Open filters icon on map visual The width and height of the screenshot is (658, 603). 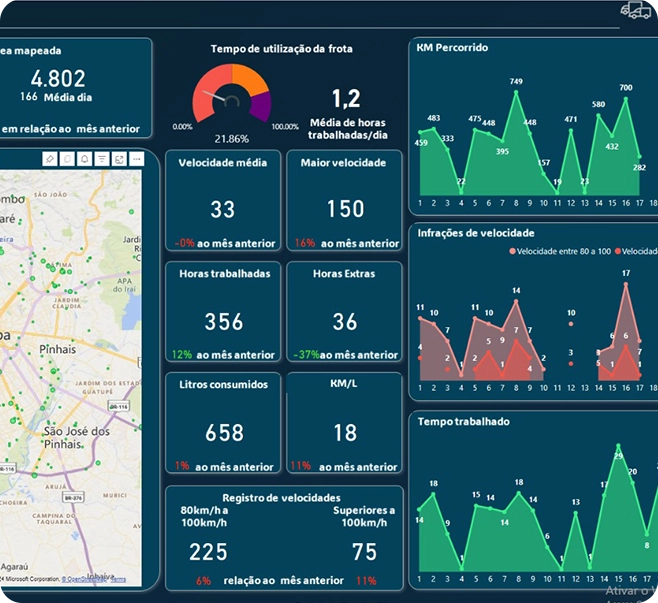102,159
